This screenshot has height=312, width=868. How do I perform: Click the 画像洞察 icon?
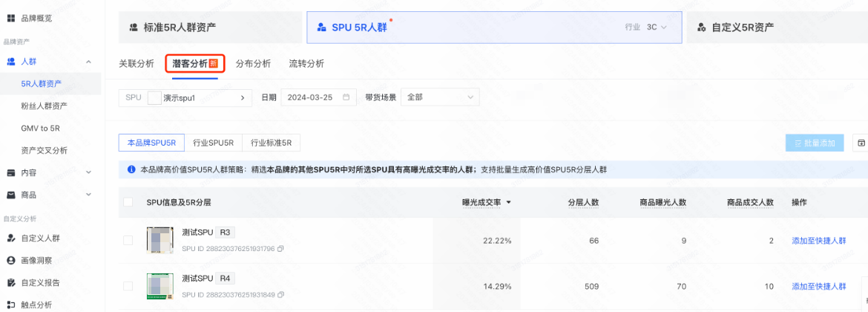pos(10,261)
